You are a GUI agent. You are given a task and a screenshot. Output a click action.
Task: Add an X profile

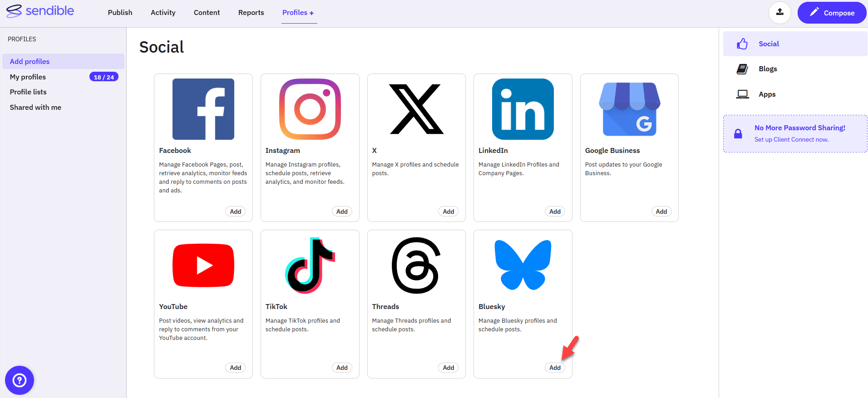[449, 211]
